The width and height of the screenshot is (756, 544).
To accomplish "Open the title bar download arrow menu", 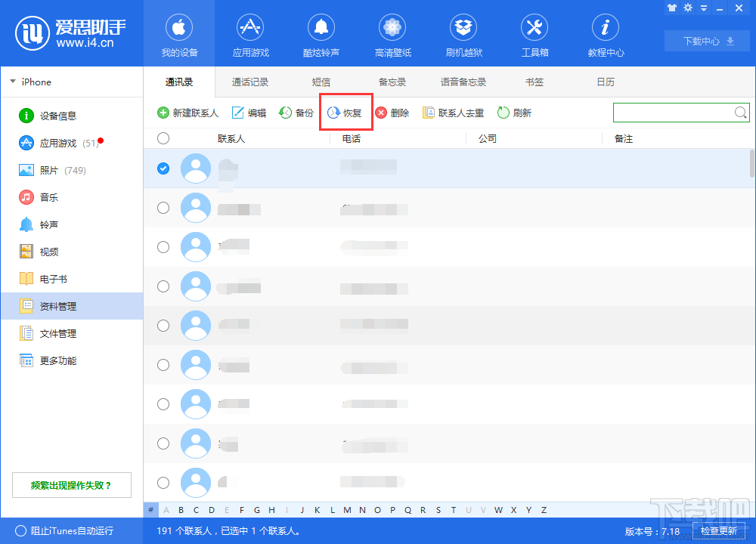I will pos(703,8).
